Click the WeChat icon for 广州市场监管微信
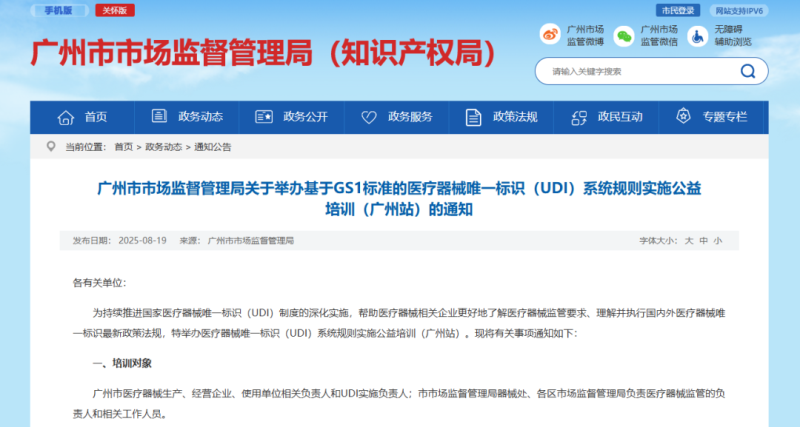Image resolution: width=800 pixels, height=427 pixels. point(624,36)
